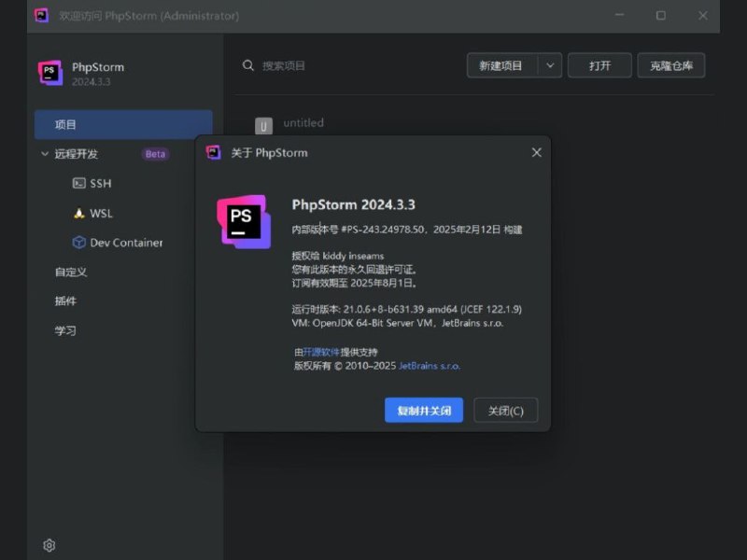Click the Dev Container cube icon

click(78, 243)
